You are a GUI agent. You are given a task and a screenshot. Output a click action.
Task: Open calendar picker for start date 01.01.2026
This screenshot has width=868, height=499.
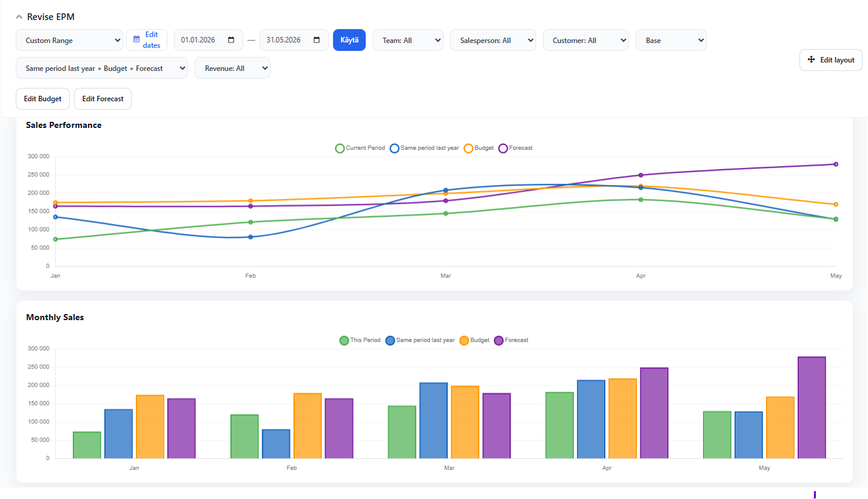point(231,40)
